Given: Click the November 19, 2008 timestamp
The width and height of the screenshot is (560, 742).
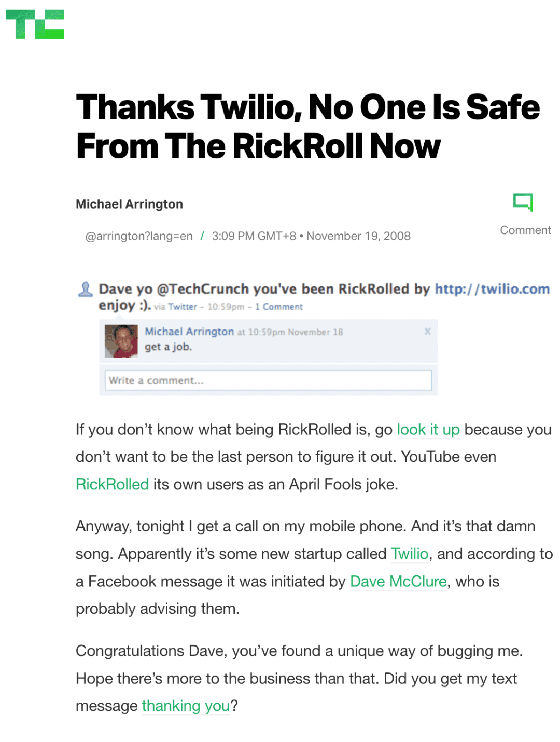Looking at the screenshot, I should pyautogui.click(x=358, y=236).
